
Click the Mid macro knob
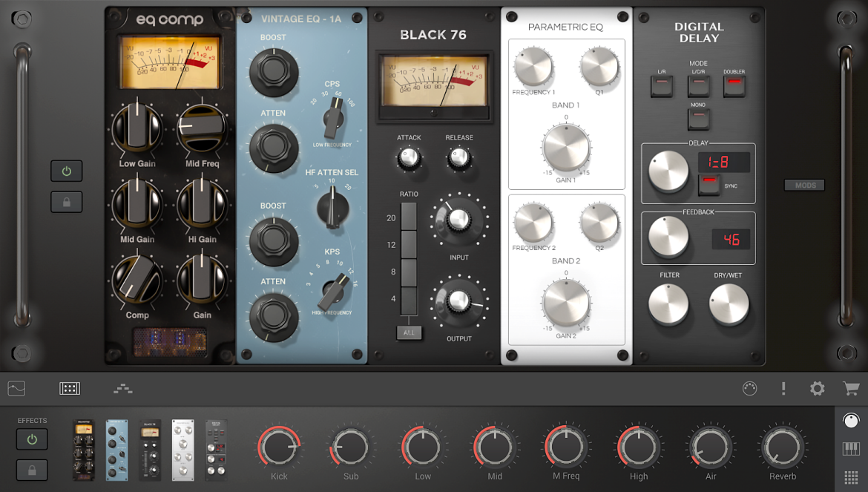pyautogui.click(x=495, y=447)
